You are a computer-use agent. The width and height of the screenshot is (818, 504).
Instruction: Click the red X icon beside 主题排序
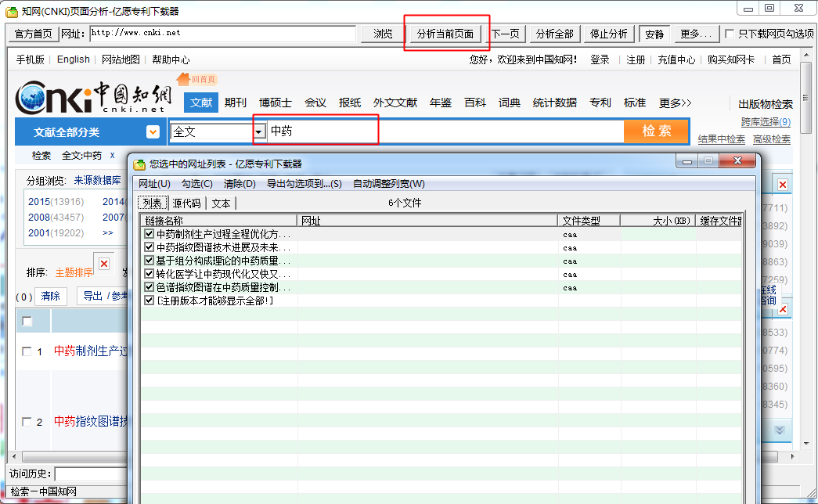click(x=104, y=264)
